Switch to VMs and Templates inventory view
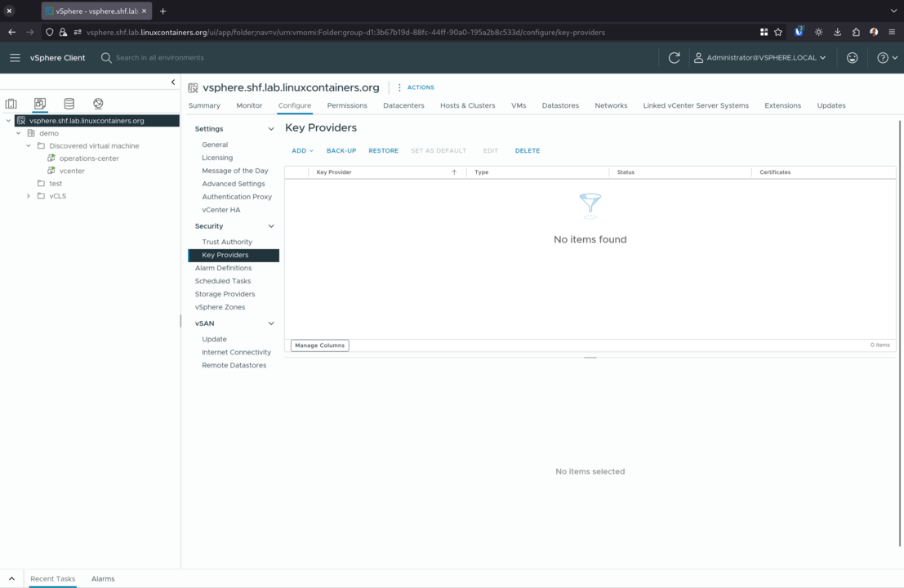904x588 pixels. coord(40,104)
